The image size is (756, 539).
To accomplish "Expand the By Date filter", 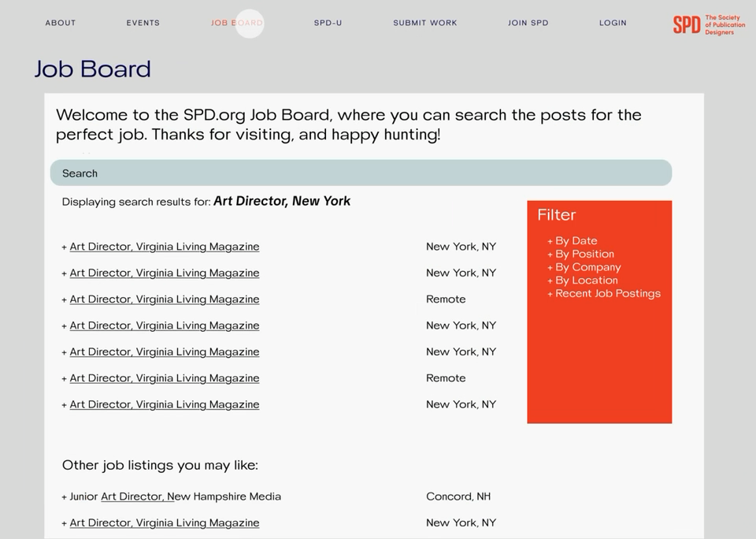I will coord(573,241).
